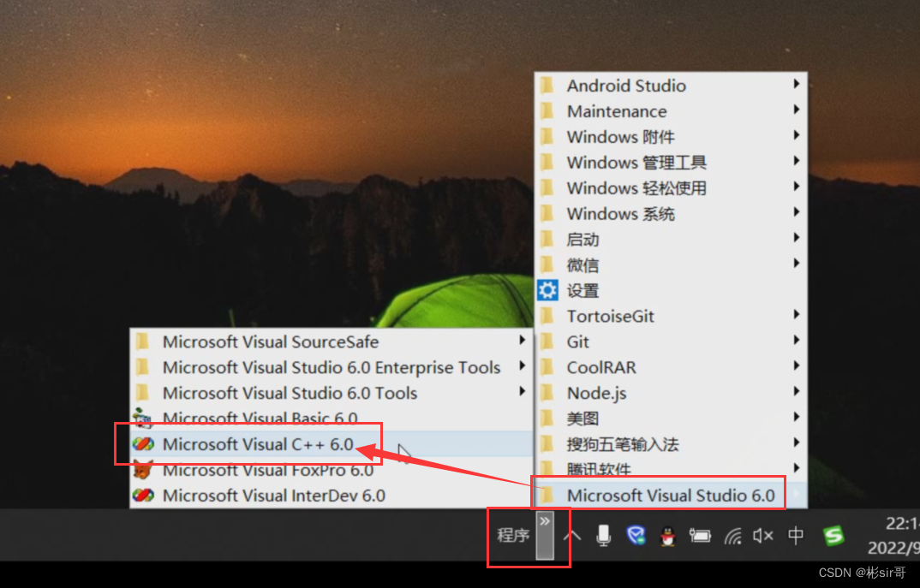Open Microsoft Visual InterDev 6.0

pyautogui.click(x=331, y=496)
